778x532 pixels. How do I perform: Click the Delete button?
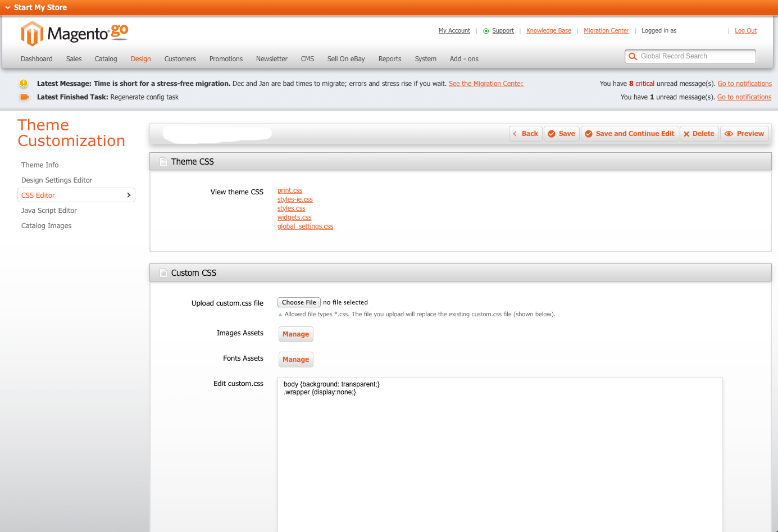click(699, 134)
